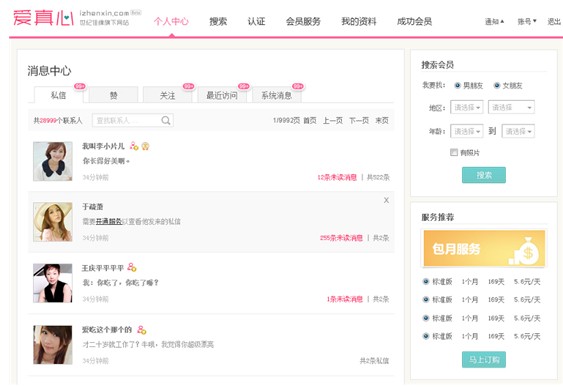Viewport: 563px width, 387px height.
Task: Click the 99+ badge on 系统消息 tab
Action: 298,86
